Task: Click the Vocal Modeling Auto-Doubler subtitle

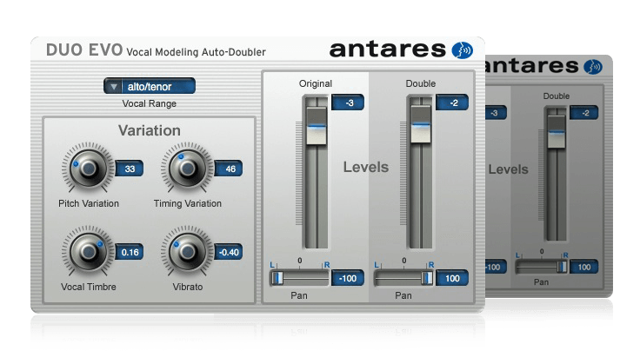Action: click(197, 52)
